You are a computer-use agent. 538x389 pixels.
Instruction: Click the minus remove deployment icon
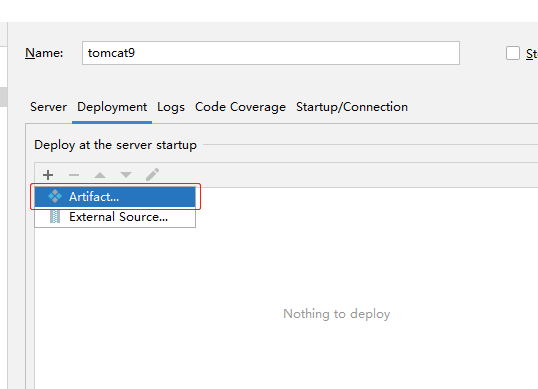point(74,175)
